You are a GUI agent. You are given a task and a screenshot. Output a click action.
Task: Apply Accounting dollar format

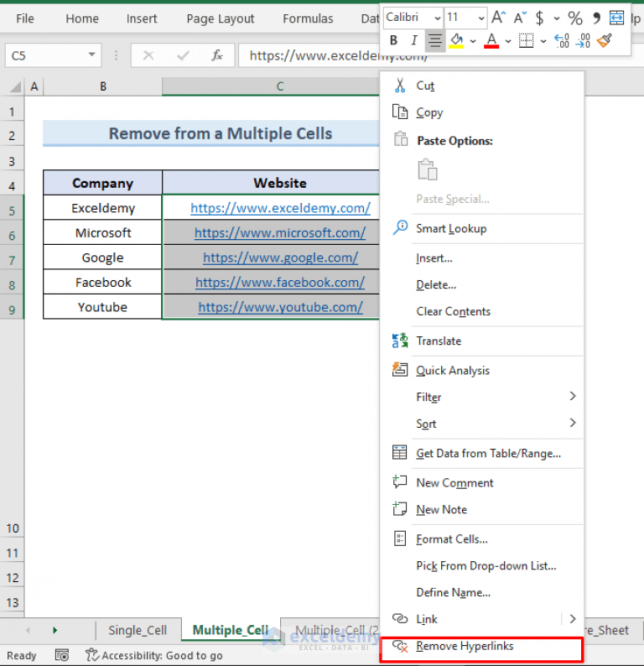coord(539,18)
